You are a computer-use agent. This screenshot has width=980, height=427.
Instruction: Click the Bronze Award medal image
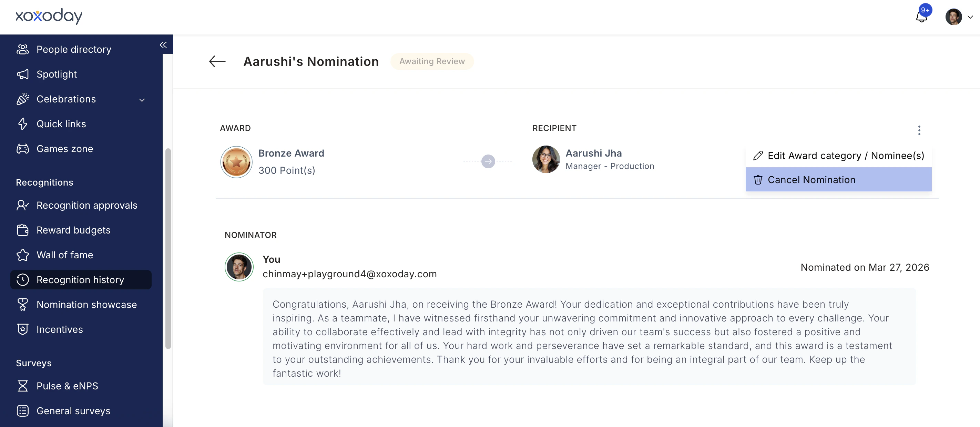236,162
